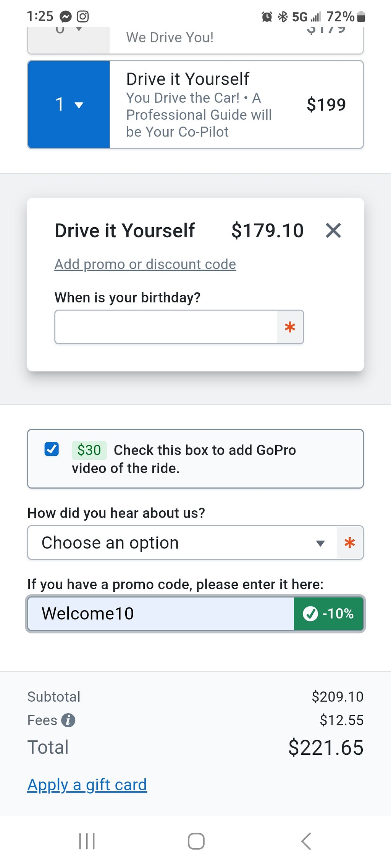Tap the Android back navigation arrow
391x868 pixels.
click(306, 841)
